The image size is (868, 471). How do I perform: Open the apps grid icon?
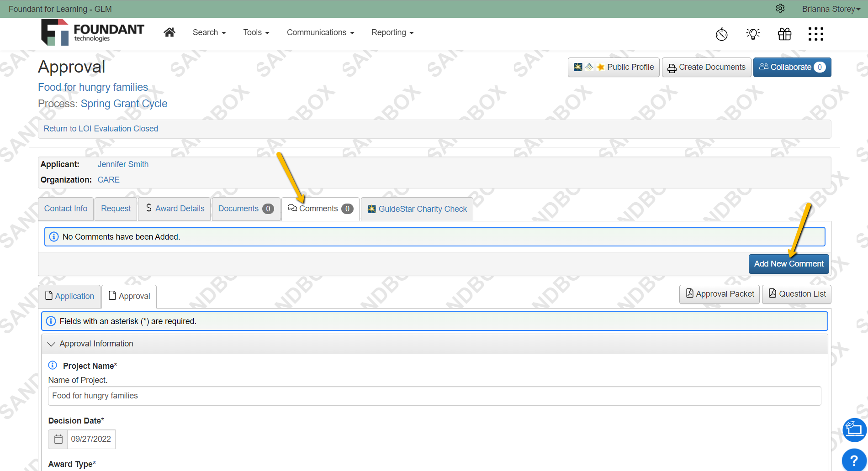click(815, 34)
